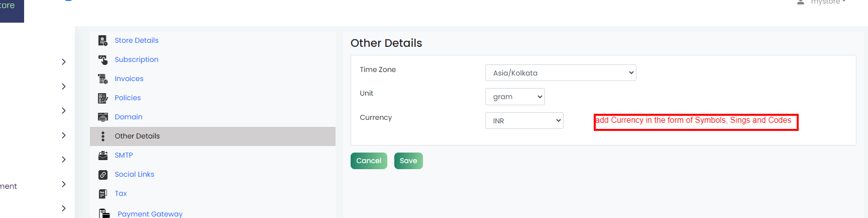Click the Tax receipt icon
The height and width of the screenshot is (218, 868).
[x=103, y=193]
